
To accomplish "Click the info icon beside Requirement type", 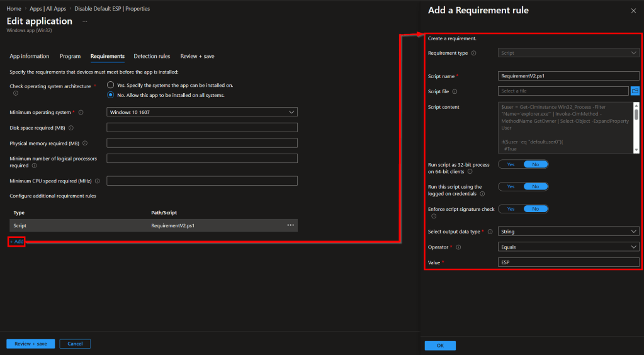I will tap(473, 54).
